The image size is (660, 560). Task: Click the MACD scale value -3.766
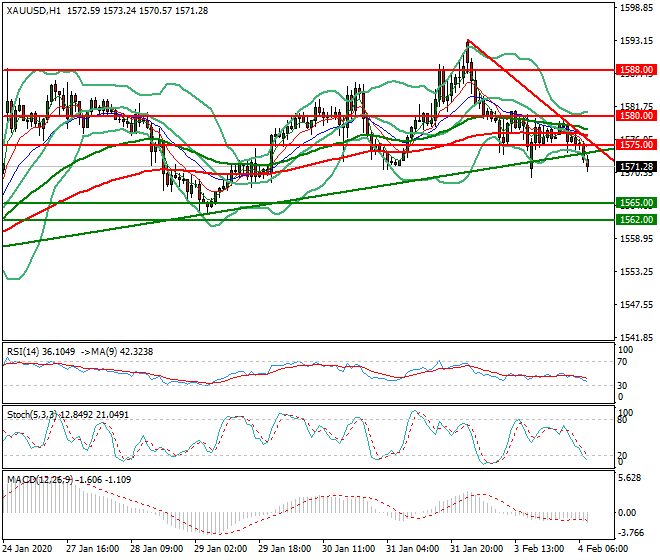631,533
